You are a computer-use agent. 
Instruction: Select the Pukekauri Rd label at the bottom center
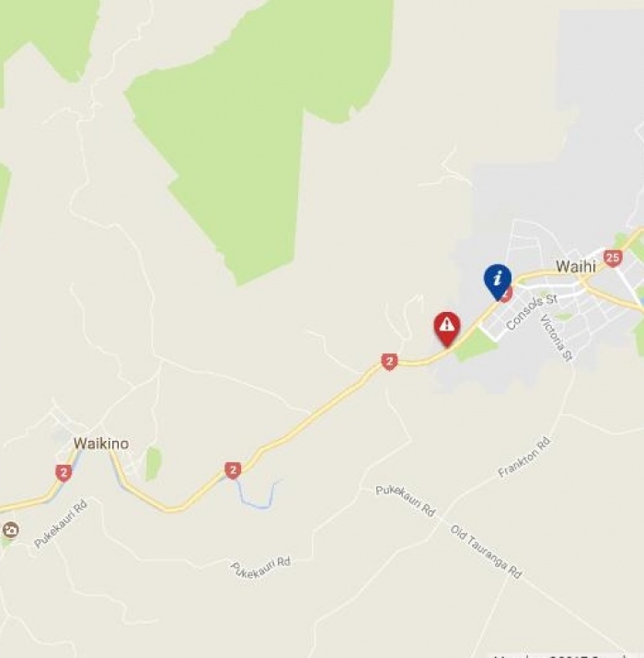click(260, 568)
